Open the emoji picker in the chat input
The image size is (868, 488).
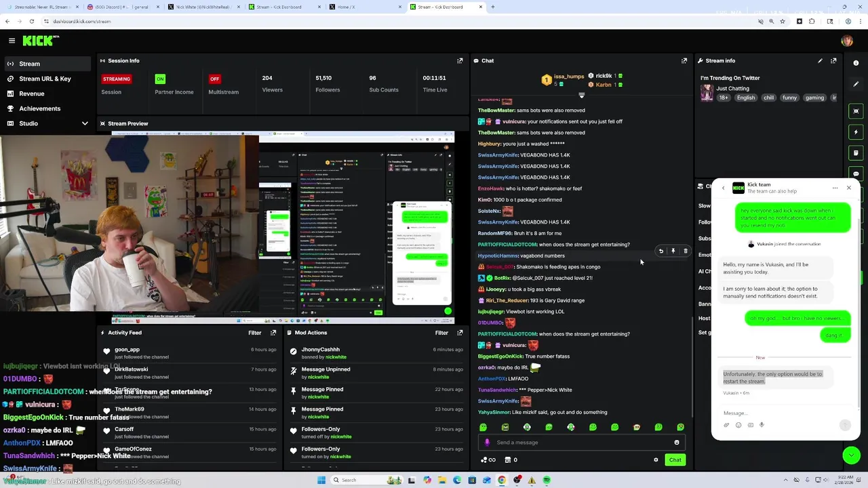point(677,443)
